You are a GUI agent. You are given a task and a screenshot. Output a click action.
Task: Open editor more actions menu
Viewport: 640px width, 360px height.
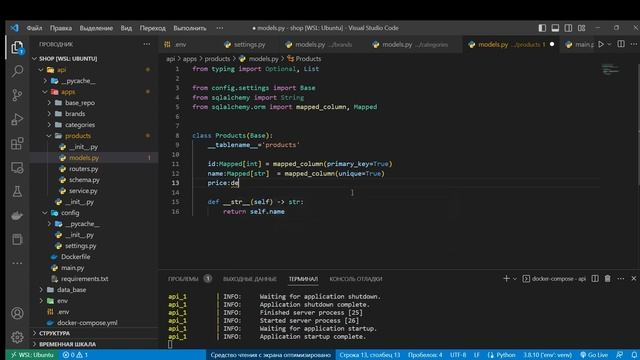pos(633,44)
